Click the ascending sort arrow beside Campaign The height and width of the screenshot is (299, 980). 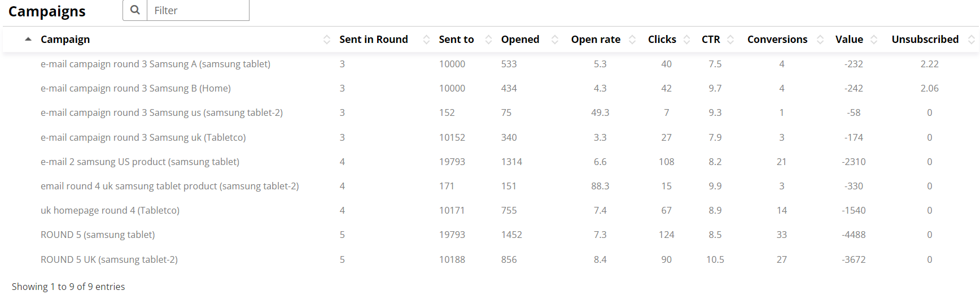coord(28,39)
